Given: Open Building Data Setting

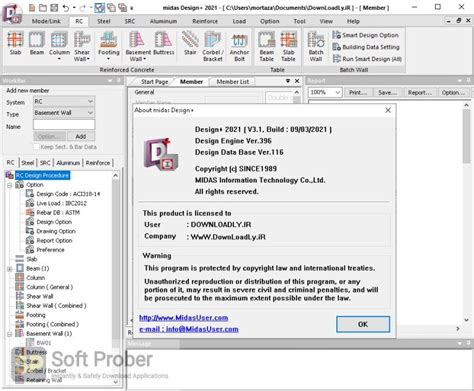Looking at the screenshot, I should tap(366, 47).
